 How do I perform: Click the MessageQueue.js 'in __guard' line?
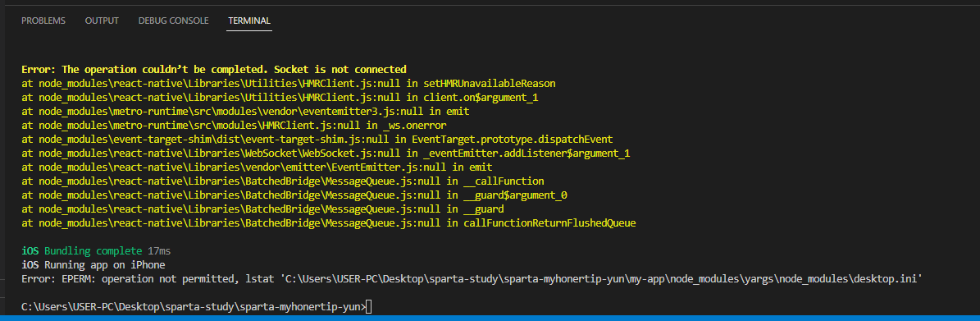(x=262, y=209)
